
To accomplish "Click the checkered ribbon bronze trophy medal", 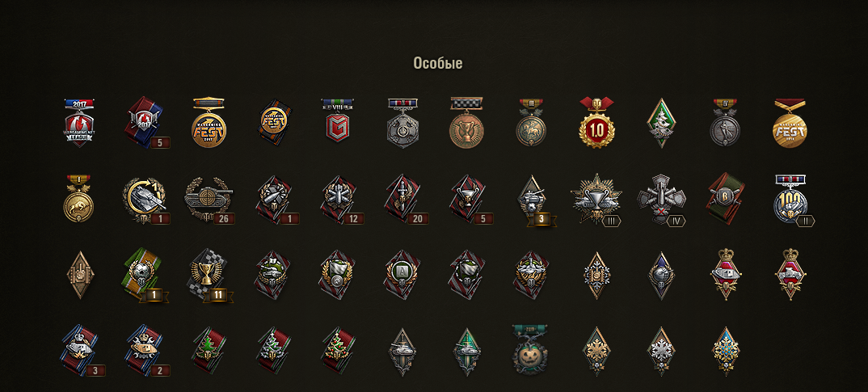I will (x=466, y=123).
